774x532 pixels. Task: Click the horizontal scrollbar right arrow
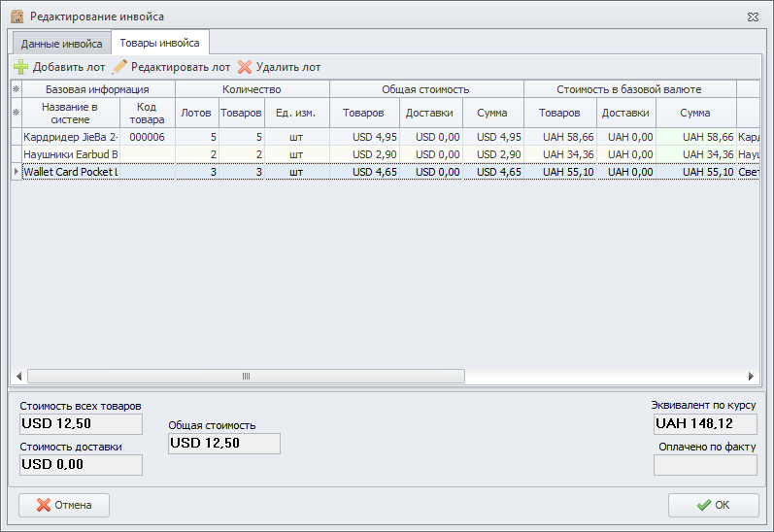click(x=750, y=377)
